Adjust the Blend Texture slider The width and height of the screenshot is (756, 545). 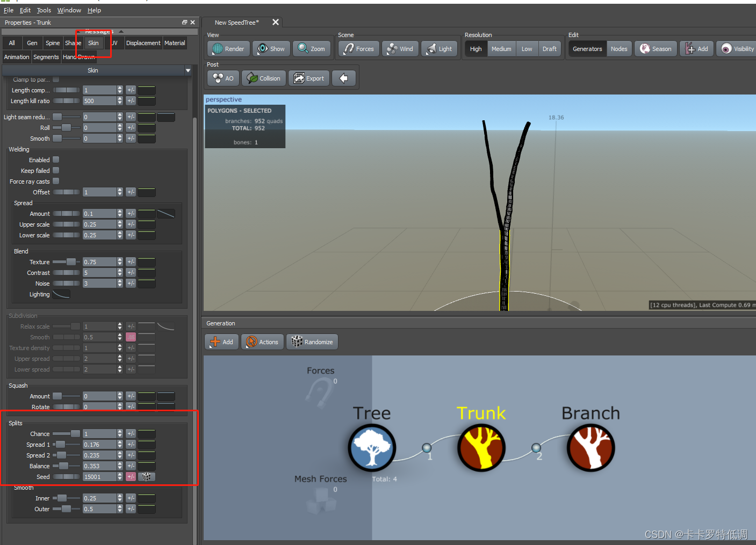point(66,262)
